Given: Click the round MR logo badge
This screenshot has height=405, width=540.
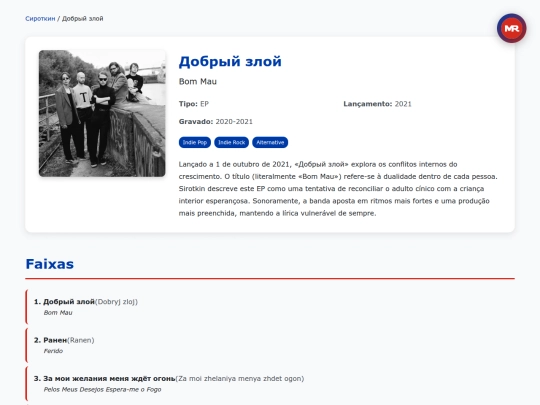Looking at the screenshot, I should point(511,28).
